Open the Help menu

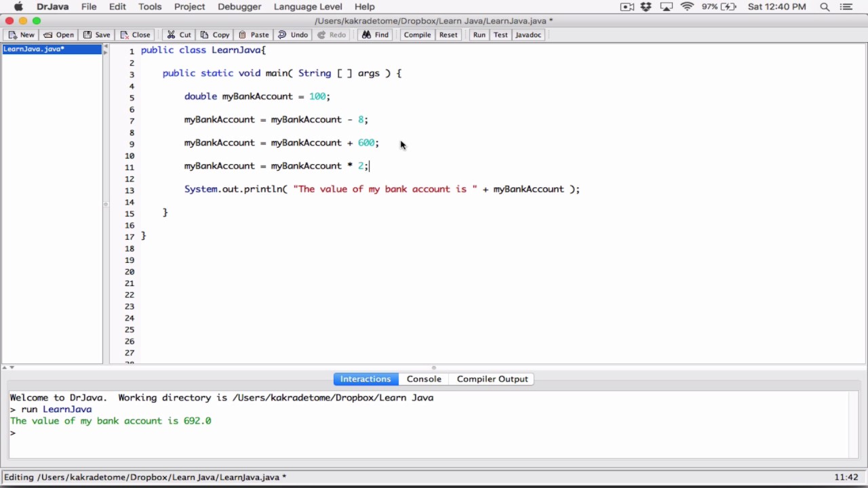pyautogui.click(x=364, y=7)
